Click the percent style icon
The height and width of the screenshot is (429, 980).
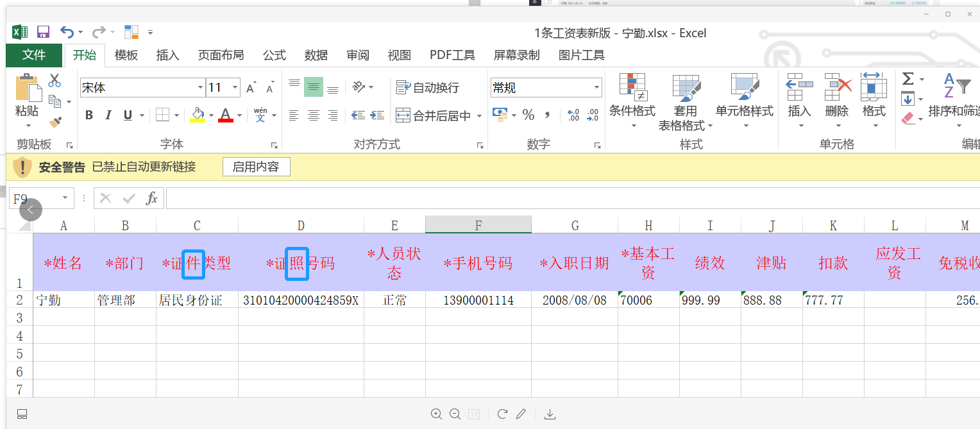point(528,115)
